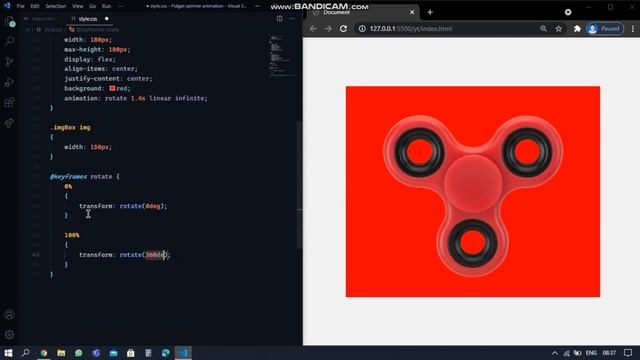Viewport: 640px width, 360px height.
Task: Click the '@keyframes rotate' line
Action: (x=84, y=177)
